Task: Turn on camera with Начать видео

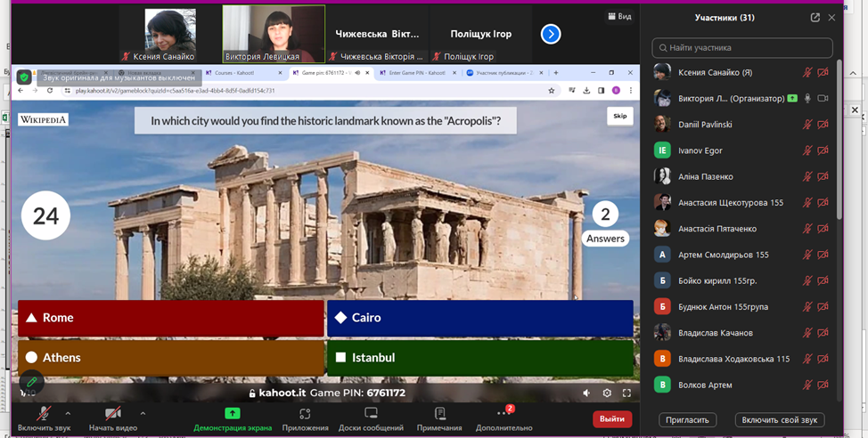Action: point(112,414)
